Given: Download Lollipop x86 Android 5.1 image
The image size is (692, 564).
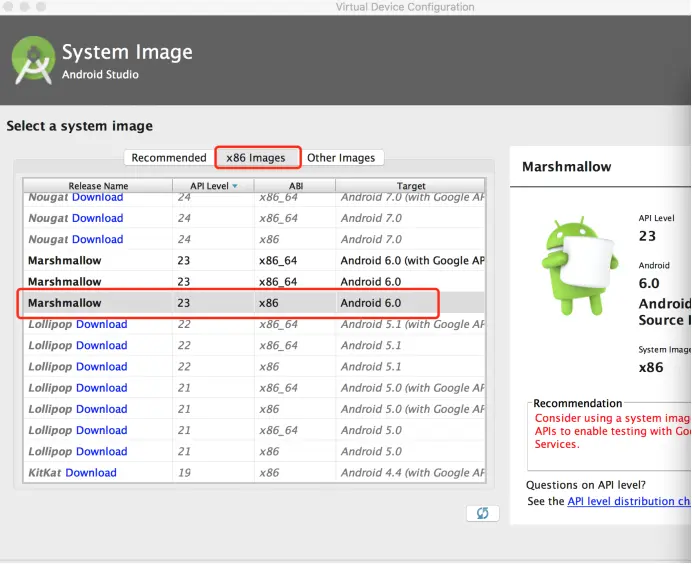Looking at the screenshot, I should (102, 366).
